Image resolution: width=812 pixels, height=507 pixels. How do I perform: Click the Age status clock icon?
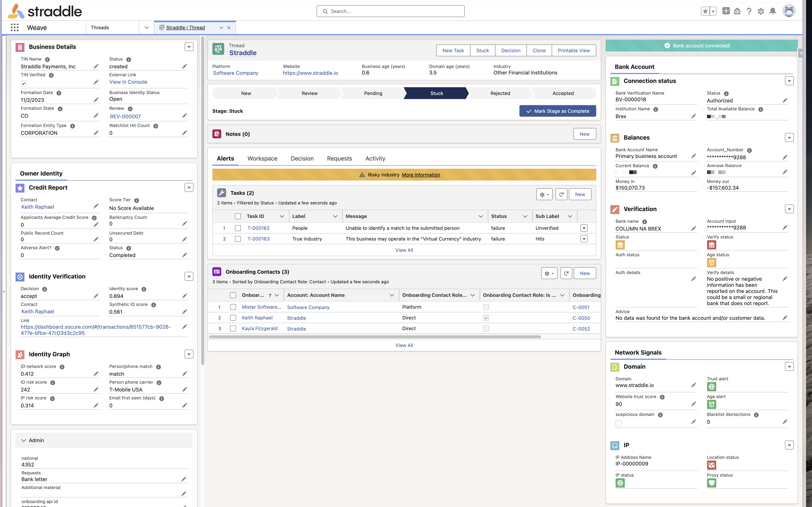click(x=711, y=263)
